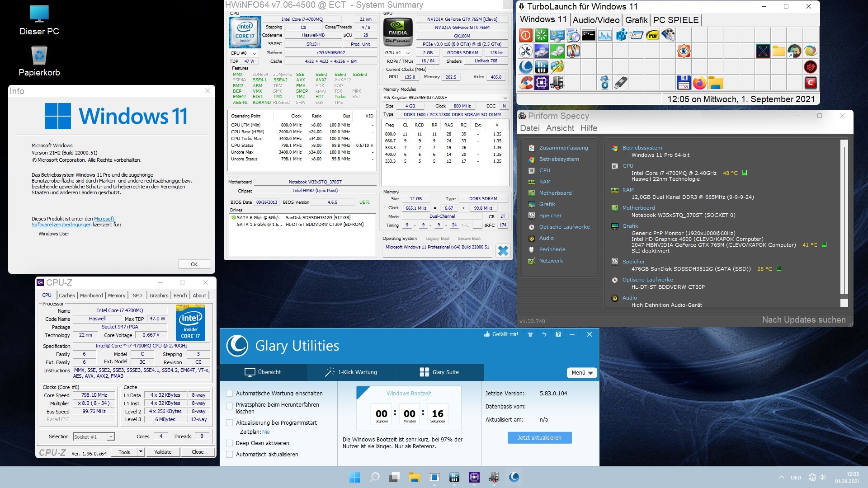Image resolution: width=868 pixels, height=488 pixels.
Task: Click the FastStone eye icon in TurboLaunch
Action: click(684, 51)
